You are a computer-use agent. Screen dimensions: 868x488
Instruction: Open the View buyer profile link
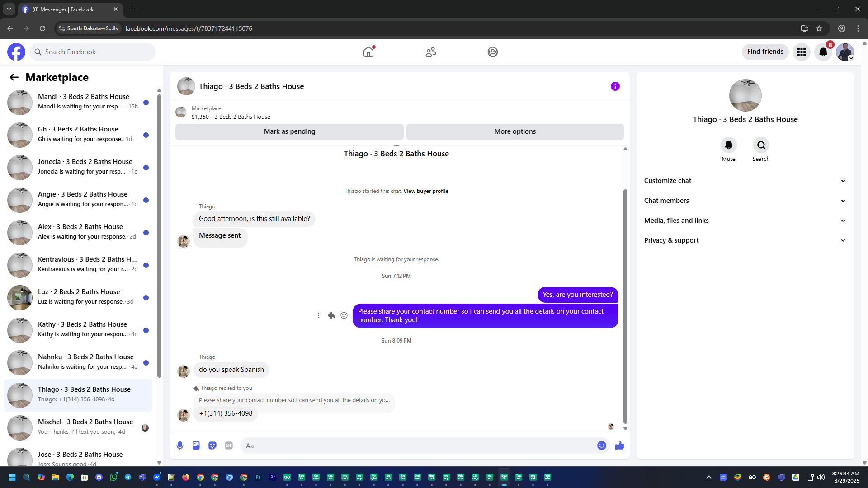coord(425,191)
